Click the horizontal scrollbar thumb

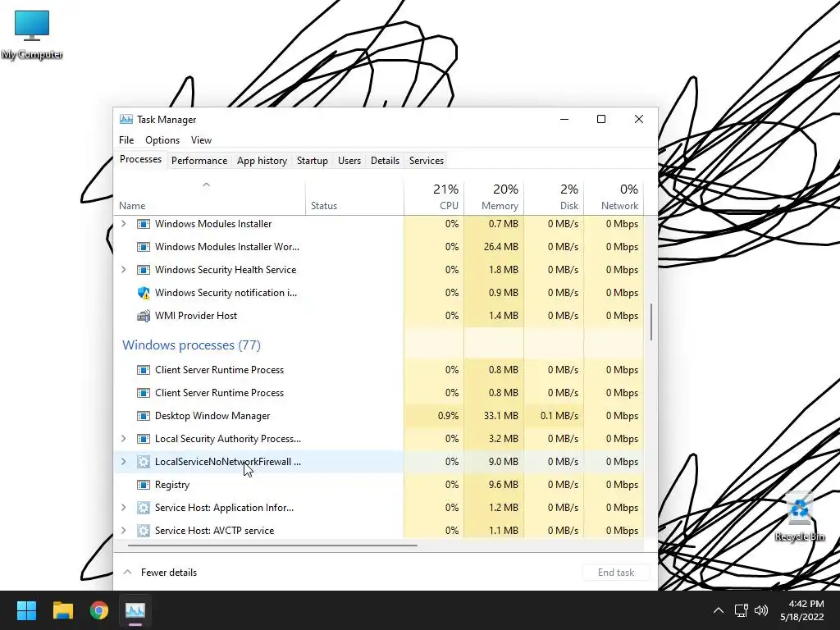click(x=272, y=546)
